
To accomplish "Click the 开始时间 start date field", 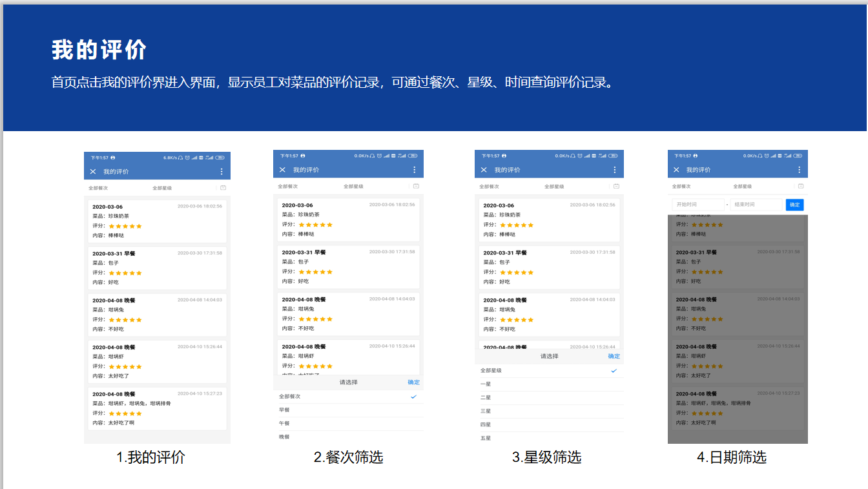I will click(x=698, y=205).
